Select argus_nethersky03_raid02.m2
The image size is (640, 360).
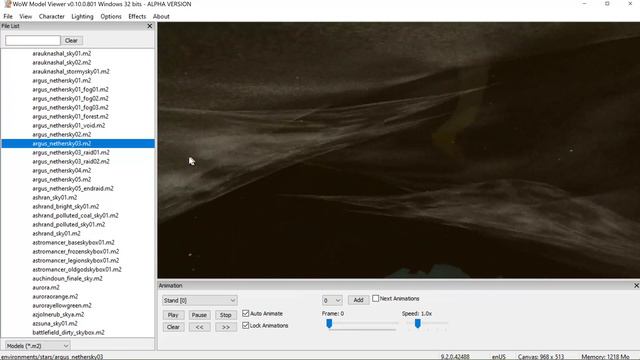tap(71, 161)
